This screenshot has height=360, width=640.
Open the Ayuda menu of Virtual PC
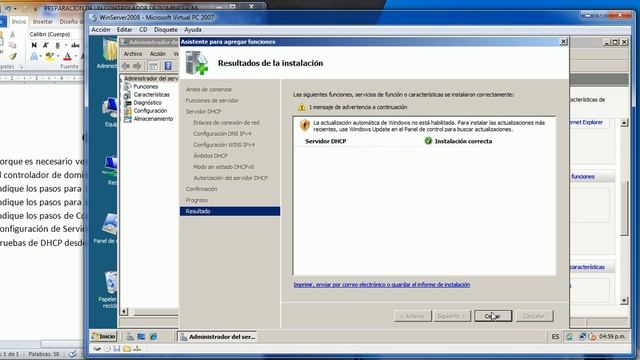[193, 30]
